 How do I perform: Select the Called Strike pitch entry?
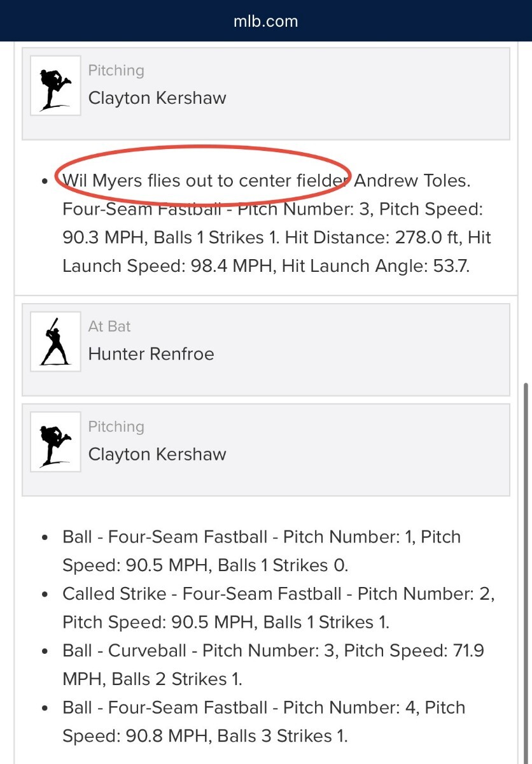click(278, 608)
